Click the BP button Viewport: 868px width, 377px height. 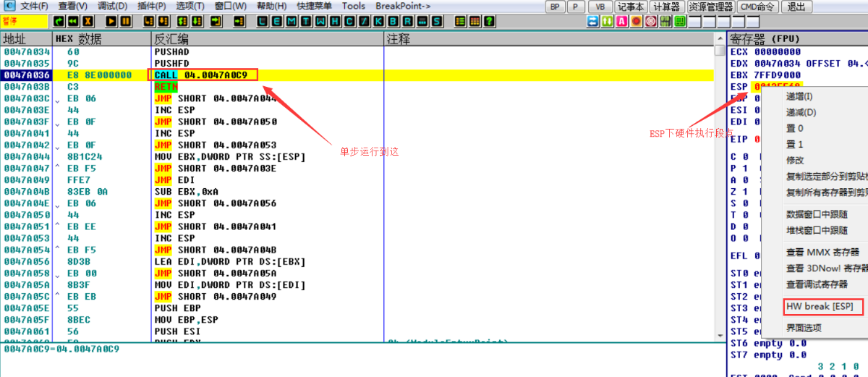pyautogui.click(x=555, y=7)
